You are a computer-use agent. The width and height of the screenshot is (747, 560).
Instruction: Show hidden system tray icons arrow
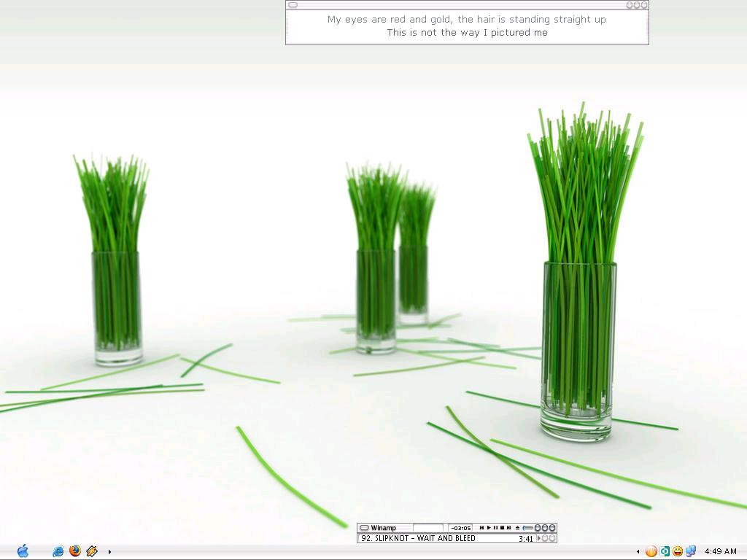tap(638, 552)
